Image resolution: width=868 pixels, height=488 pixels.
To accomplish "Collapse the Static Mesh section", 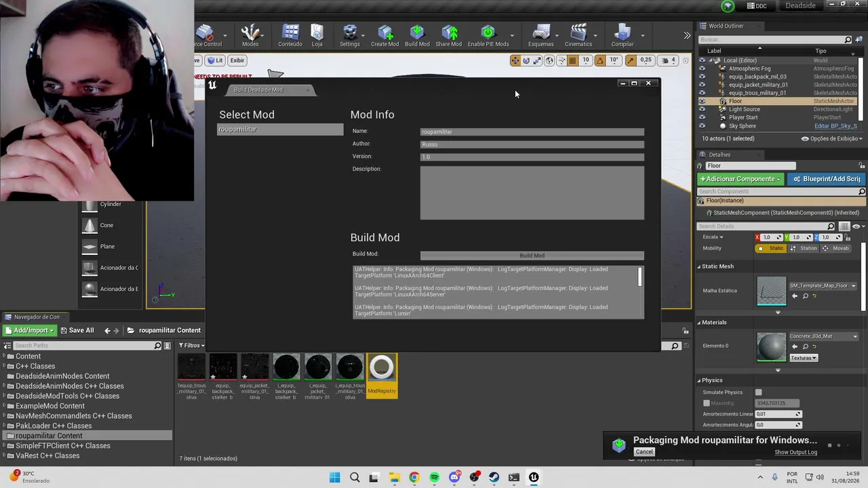I will pyautogui.click(x=699, y=266).
